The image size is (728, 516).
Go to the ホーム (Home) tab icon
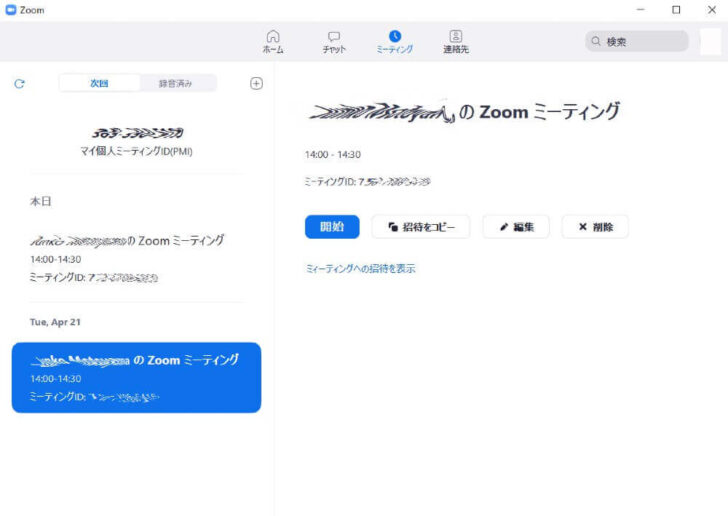click(273, 36)
